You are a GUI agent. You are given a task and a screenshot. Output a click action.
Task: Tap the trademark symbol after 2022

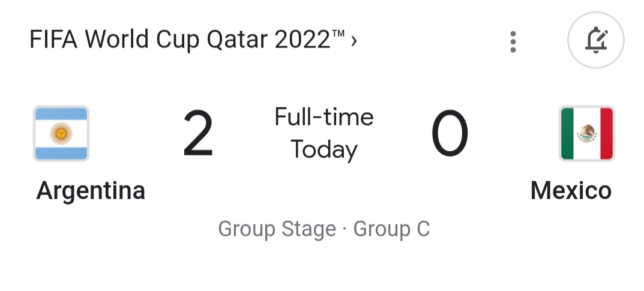(x=339, y=34)
